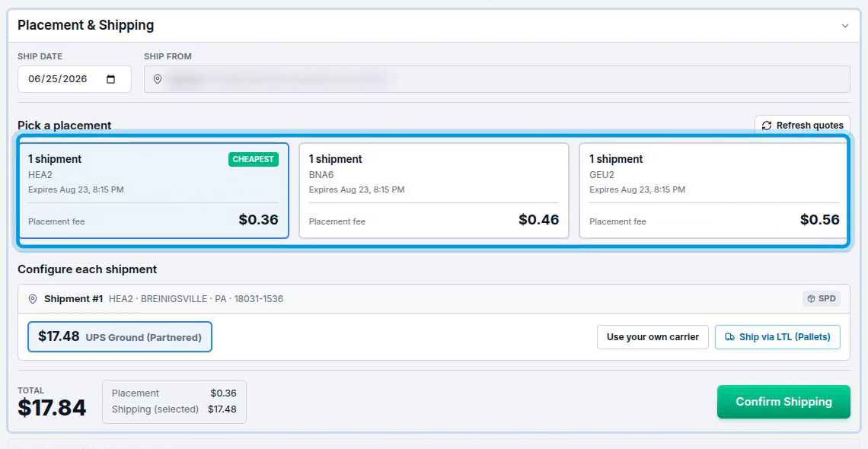Click Expires Aug 23 text on BNA6 card
The width and height of the screenshot is (868, 449).
(x=356, y=189)
